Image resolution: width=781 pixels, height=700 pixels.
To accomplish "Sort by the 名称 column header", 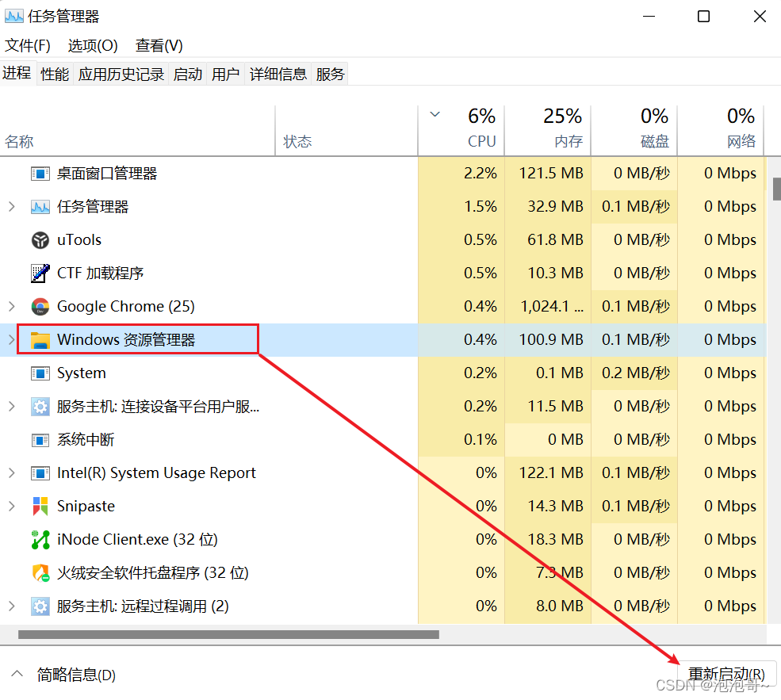I will pos(137,131).
